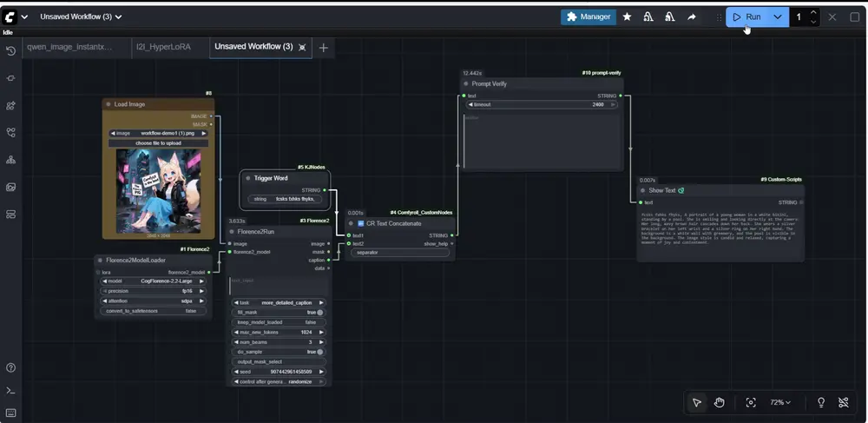The height and width of the screenshot is (423, 868).
Task: Click the star favorite icon in top bar
Action: pyautogui.click(x=627, y=17)
